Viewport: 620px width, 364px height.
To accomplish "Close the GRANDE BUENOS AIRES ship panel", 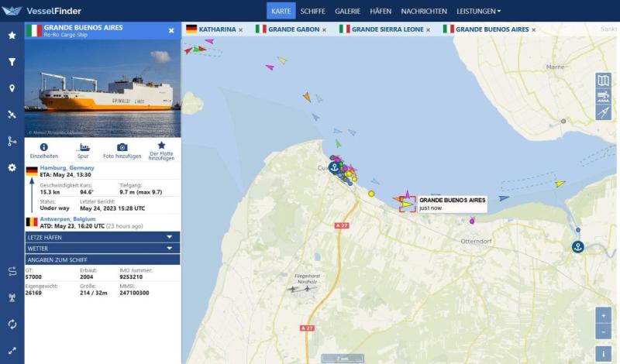I will (171, 30).
